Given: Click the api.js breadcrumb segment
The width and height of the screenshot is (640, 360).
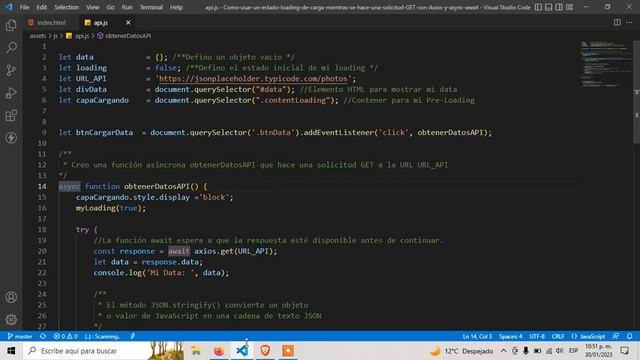Looking at the screenshot, I should pos(78,36).
